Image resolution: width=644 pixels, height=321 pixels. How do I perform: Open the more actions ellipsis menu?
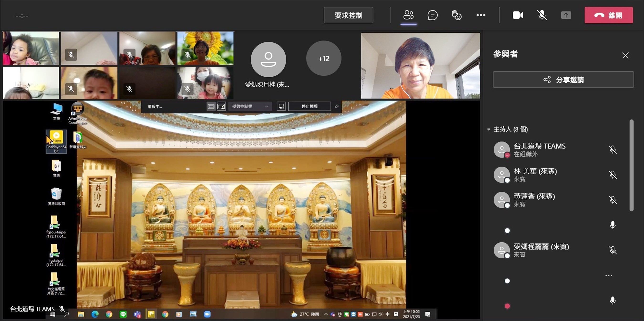click(481, 15)
